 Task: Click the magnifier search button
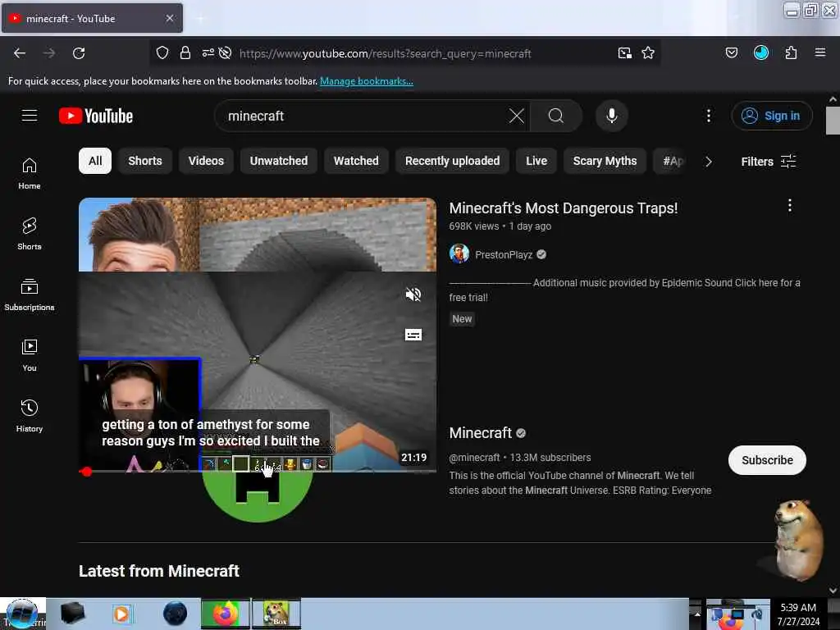click(x=556, y=116)
